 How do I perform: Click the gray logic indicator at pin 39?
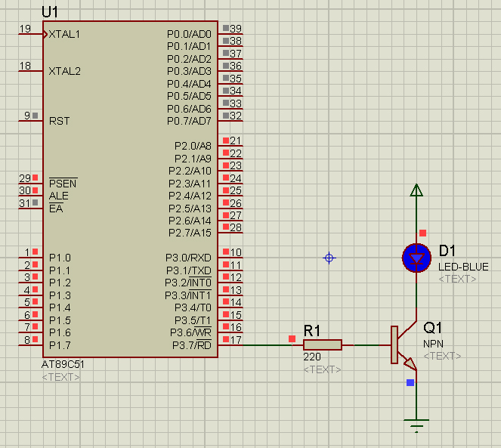coord(226,28)
